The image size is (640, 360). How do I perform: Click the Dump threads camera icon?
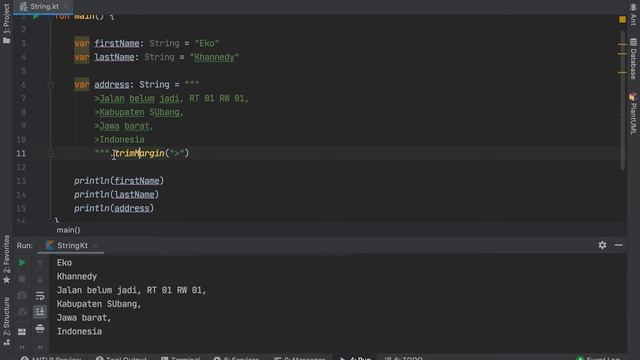[x=22, y=296]
